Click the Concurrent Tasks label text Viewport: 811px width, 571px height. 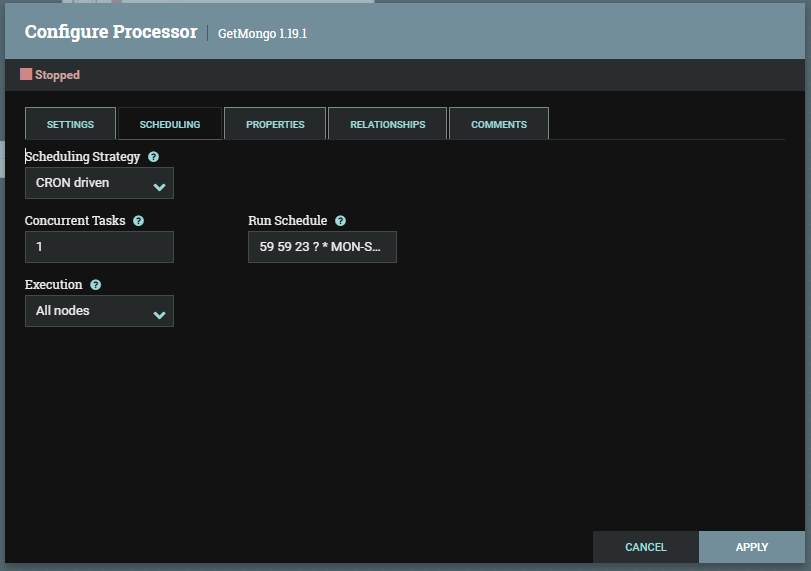(x=75, y=221)
